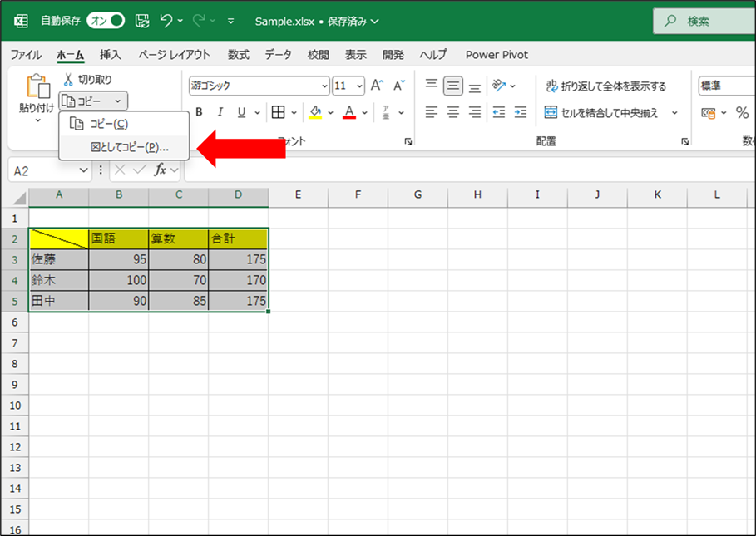Image resolution: width=756 pixels, height=536 pixels.
Task: Open the borders options dropdown arrow
Action: point(294,113)
